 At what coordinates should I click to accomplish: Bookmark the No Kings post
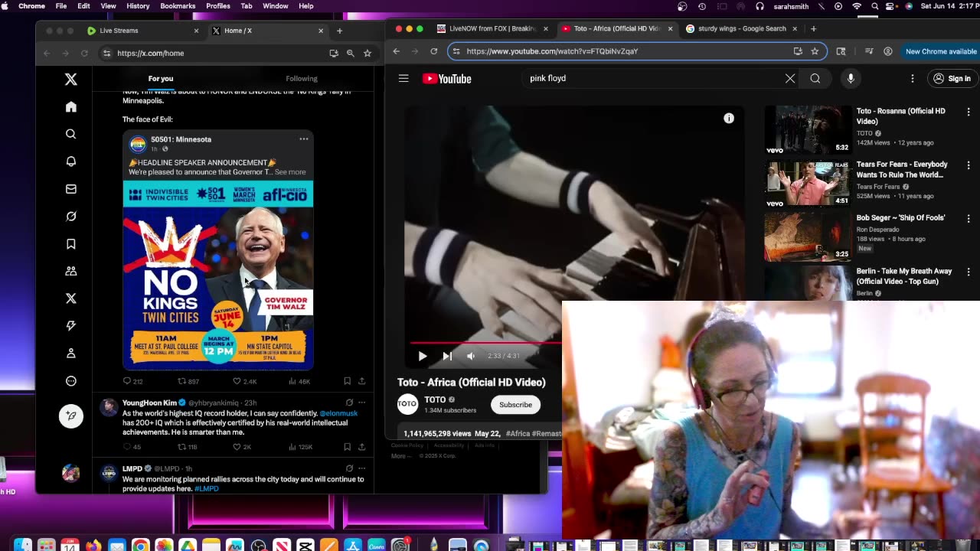click(x=347, y=381)
